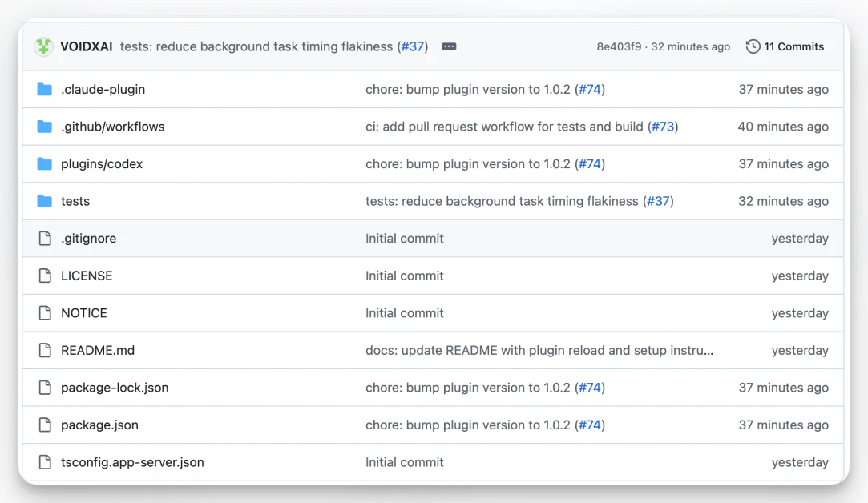The width and height of the screenshot is (868, 503).
Task: Open the tsconfig.app-server.json file
Action: (132, 462)
